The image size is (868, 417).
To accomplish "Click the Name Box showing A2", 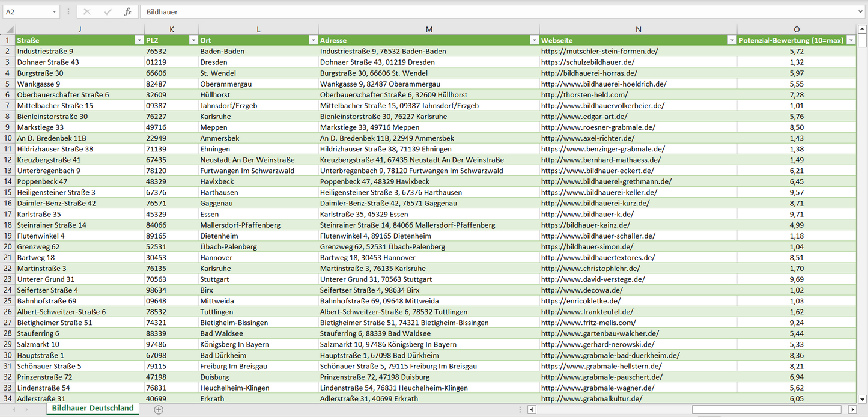I will coord(27,12).
